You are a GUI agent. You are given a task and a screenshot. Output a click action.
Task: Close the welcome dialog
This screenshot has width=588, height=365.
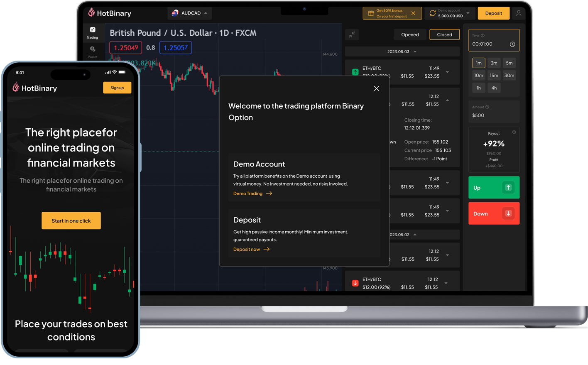pos(376,88)
